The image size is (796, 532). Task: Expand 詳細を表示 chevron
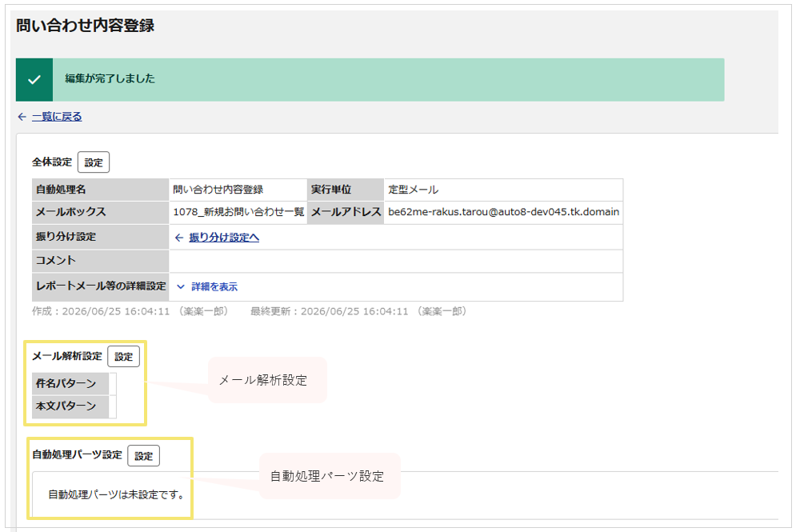(180, 287)
